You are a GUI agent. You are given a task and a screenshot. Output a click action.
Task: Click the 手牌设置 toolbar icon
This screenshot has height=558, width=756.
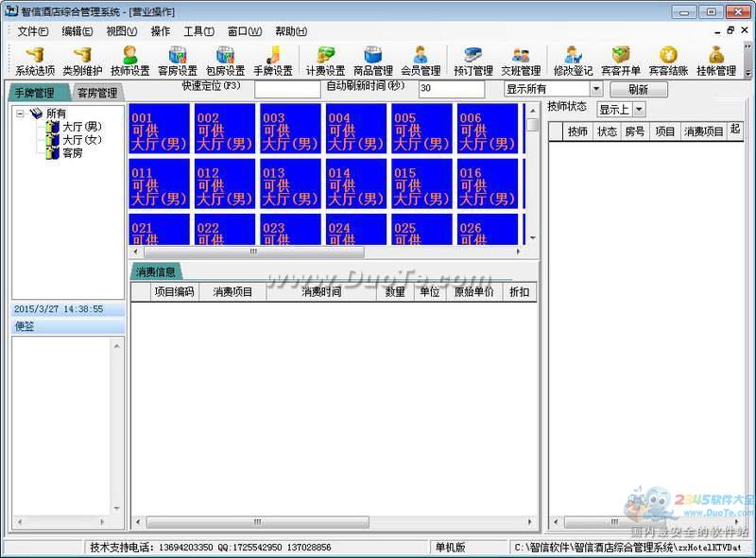272,61
